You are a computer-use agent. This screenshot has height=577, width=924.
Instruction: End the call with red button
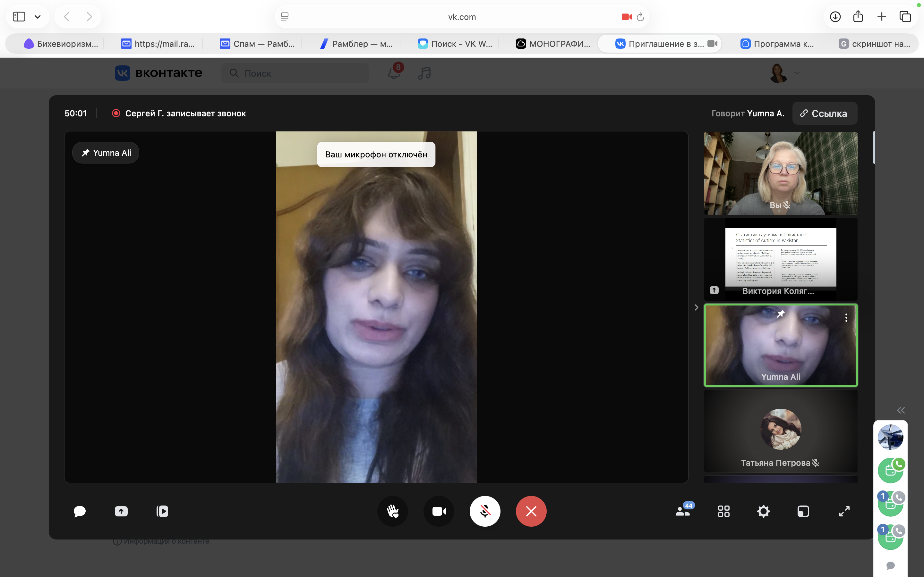click(531, 511)
